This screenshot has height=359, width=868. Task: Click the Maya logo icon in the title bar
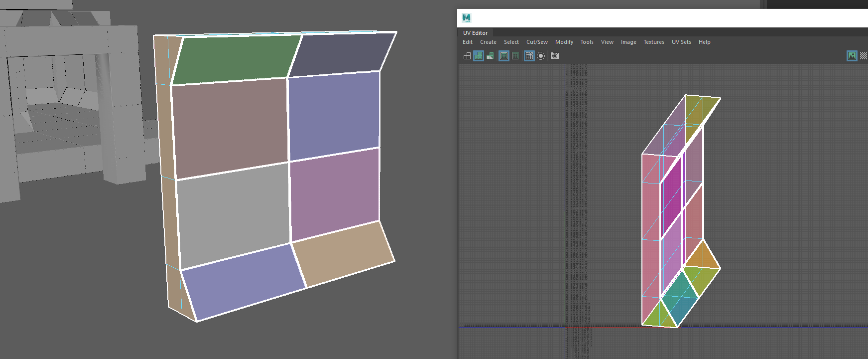click(x=466, y=18)
